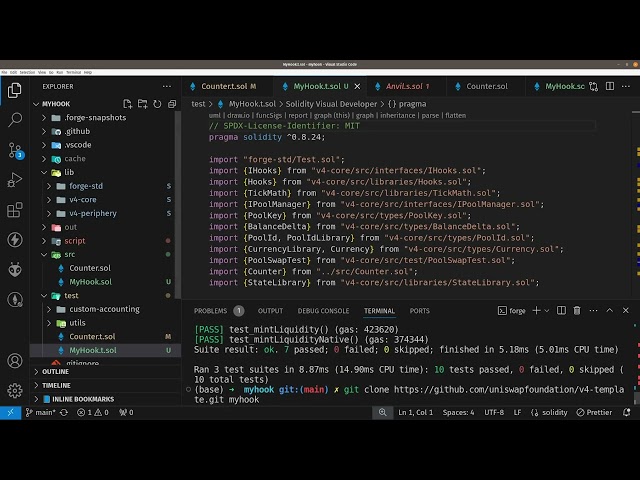
Task: Open editor more actions ellipsis
Action: click(626, 87)
